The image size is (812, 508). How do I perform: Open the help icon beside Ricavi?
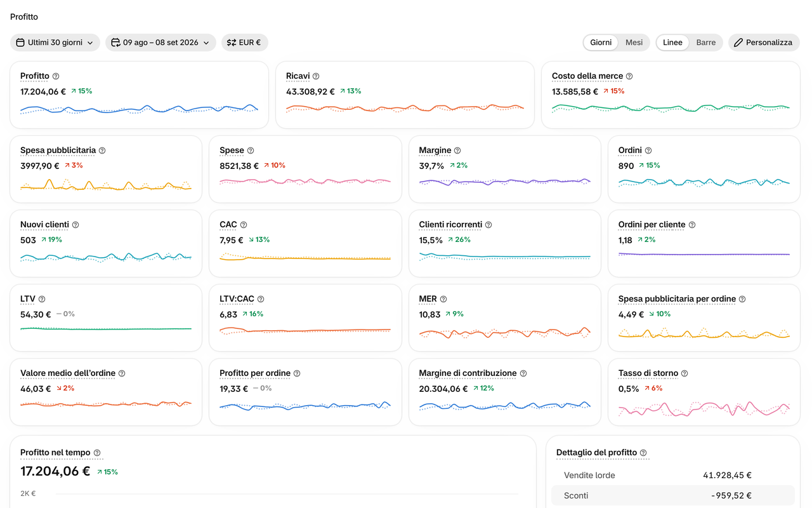316,76
